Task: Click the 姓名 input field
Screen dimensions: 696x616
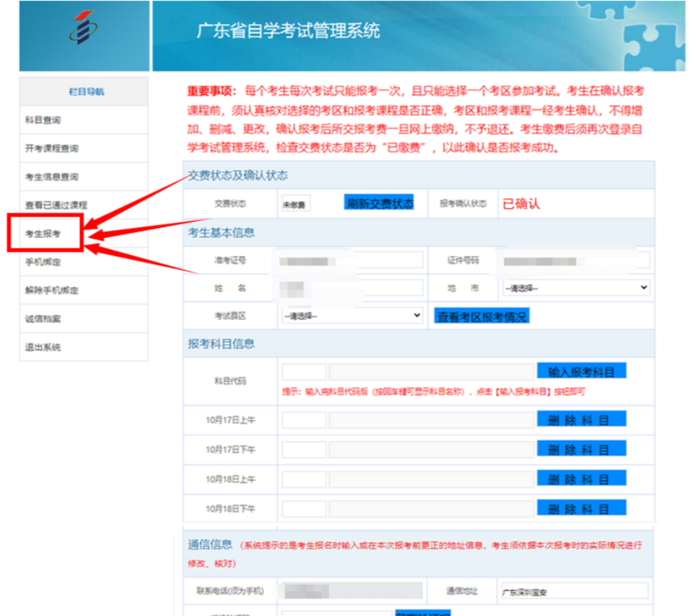Action: [352, 287]
